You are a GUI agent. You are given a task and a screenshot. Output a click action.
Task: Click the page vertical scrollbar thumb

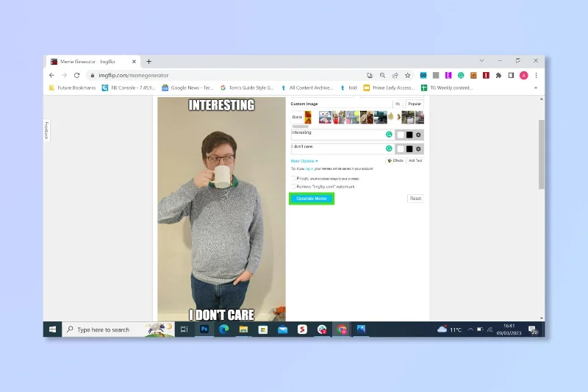point(541,154)
